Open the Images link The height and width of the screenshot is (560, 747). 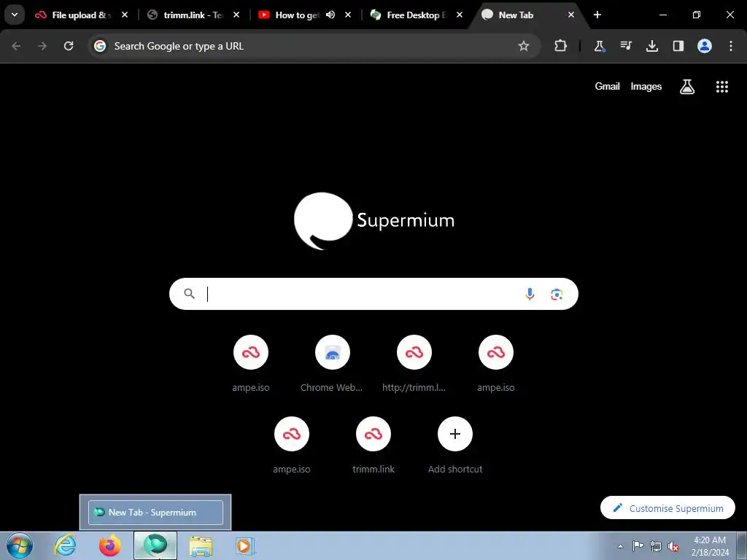(646, 86)
